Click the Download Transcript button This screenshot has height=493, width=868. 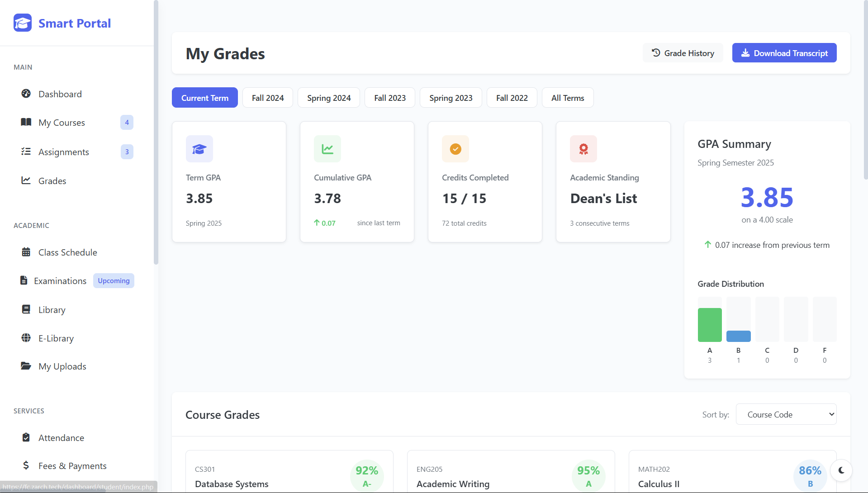784,52
